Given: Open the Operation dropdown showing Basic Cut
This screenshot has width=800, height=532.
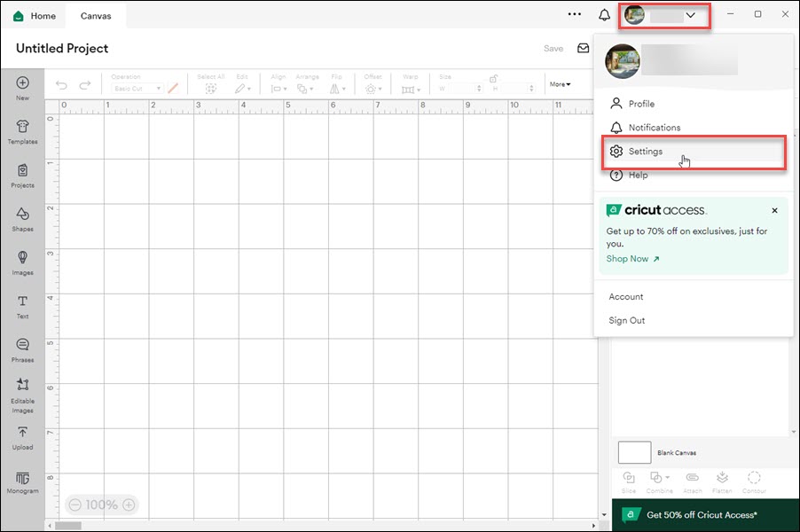Looking at the screenshot, I should [x=137, y=88].
